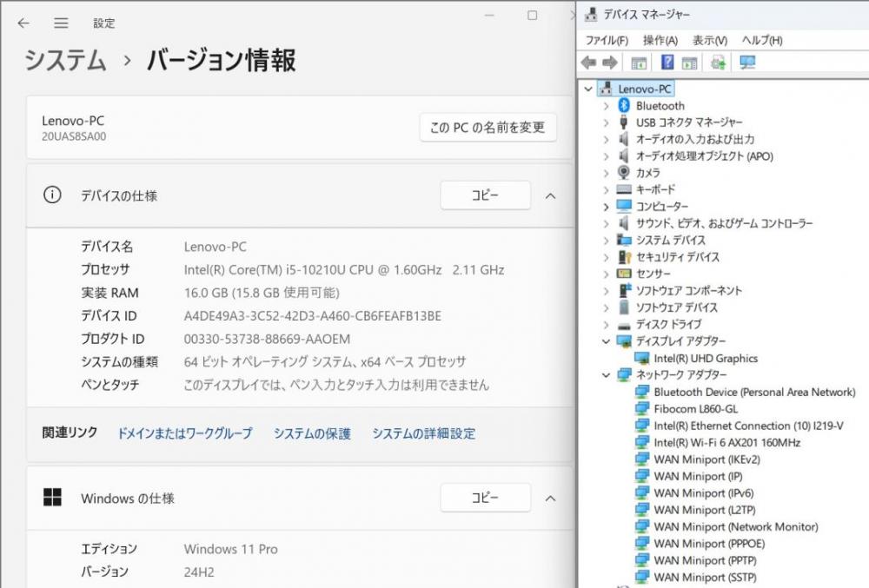Click the 24H2 version value
The height and width of the screenshot is (588, 869).
198,572
